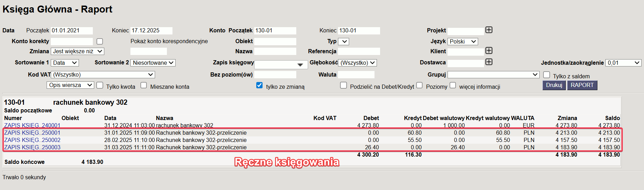Open the Kod VAT dropdown

tap(103, 74)
